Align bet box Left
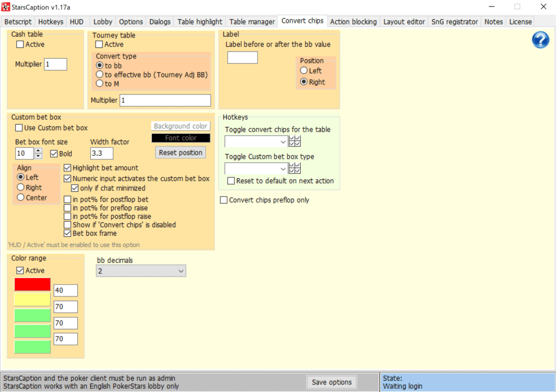Viewport: 556px width, 392px height. [21, 177]
